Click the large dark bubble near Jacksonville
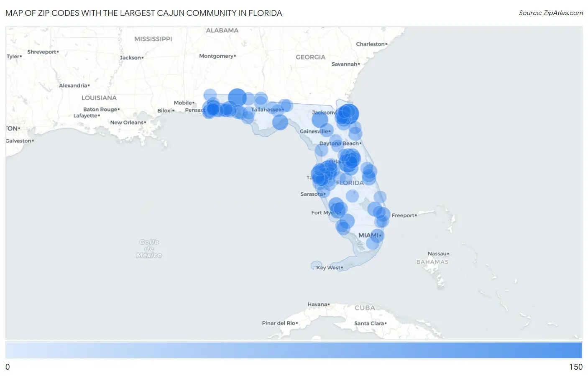Image resolution: width=588 pixels, height=376 pixels. 348,114
